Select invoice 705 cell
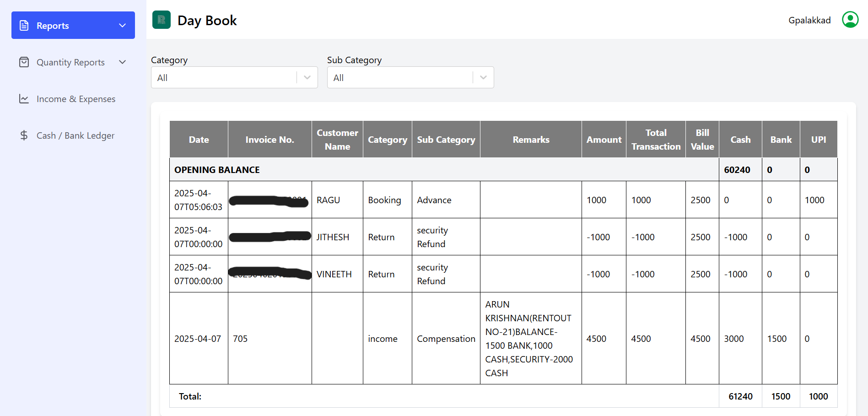Image resolution: width=868 pixels, height=416 pixels. 270,338
